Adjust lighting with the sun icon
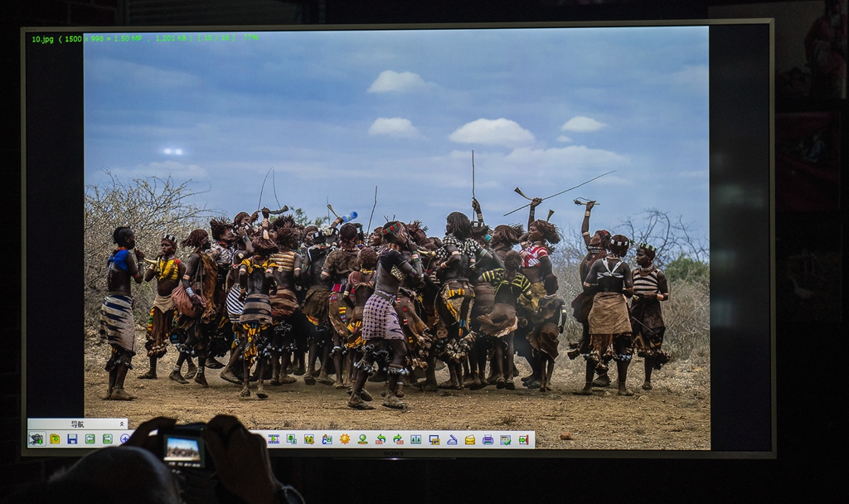 pos(345,439)
